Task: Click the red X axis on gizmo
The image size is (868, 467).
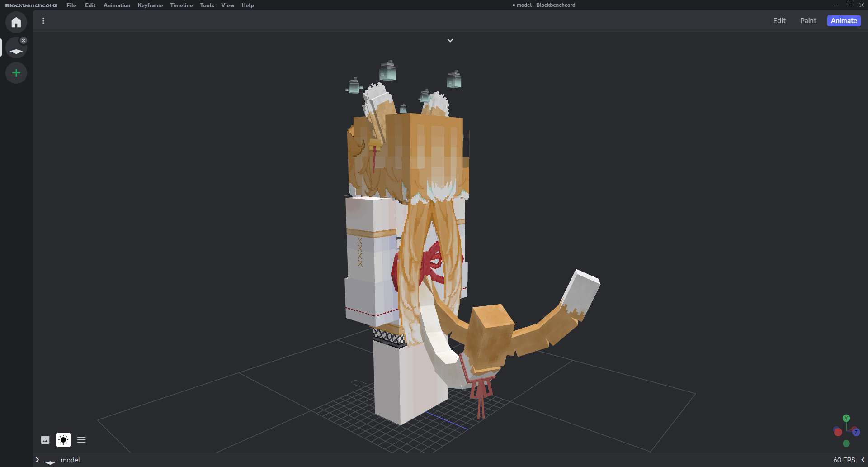Action: pos(838,432)
